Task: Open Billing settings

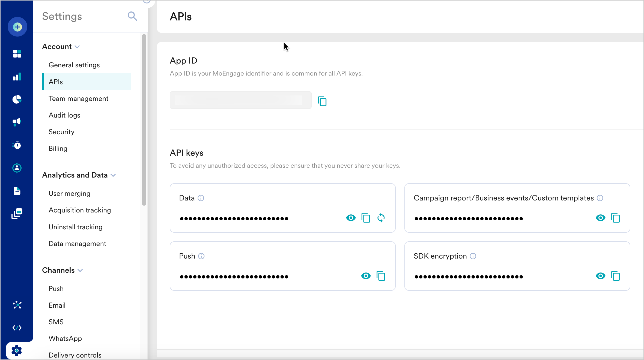Action: (58, 148)
